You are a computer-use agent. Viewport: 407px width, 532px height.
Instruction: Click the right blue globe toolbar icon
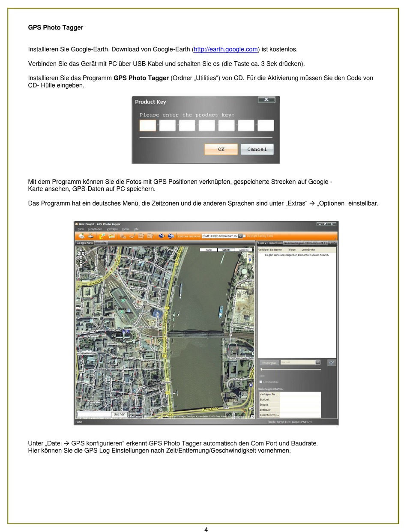point(171,236)
